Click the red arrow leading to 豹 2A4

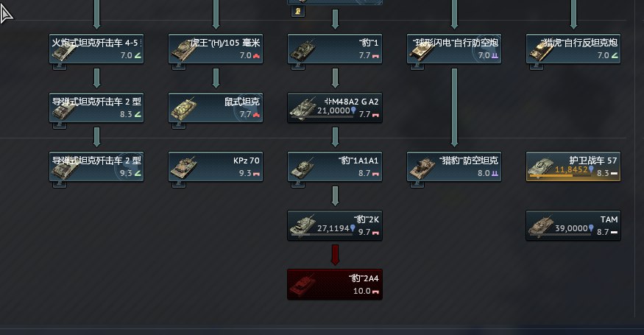[x=335, y=255]
